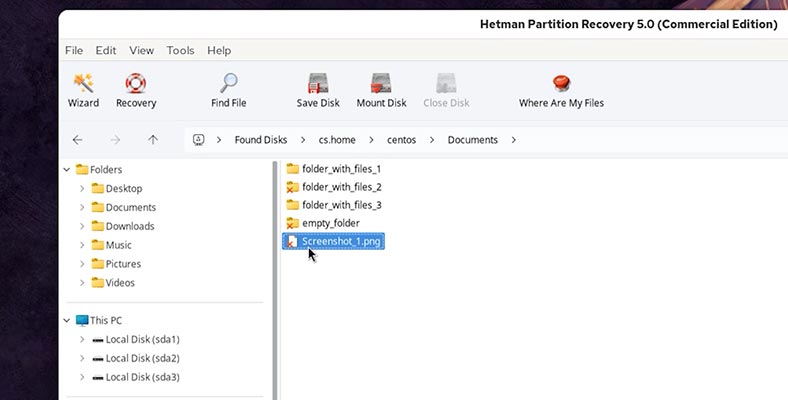
Task: Click the empty_folder name
Action: coord(331,223)
